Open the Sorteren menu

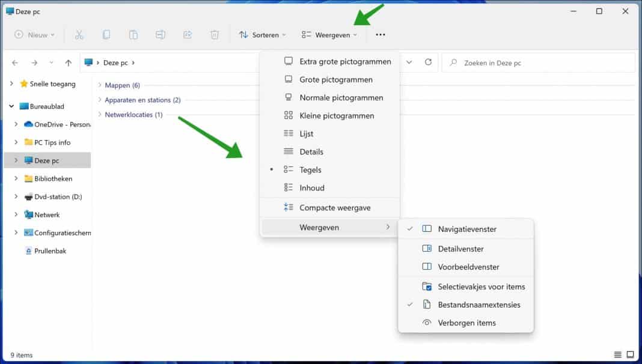coord(263,35)
